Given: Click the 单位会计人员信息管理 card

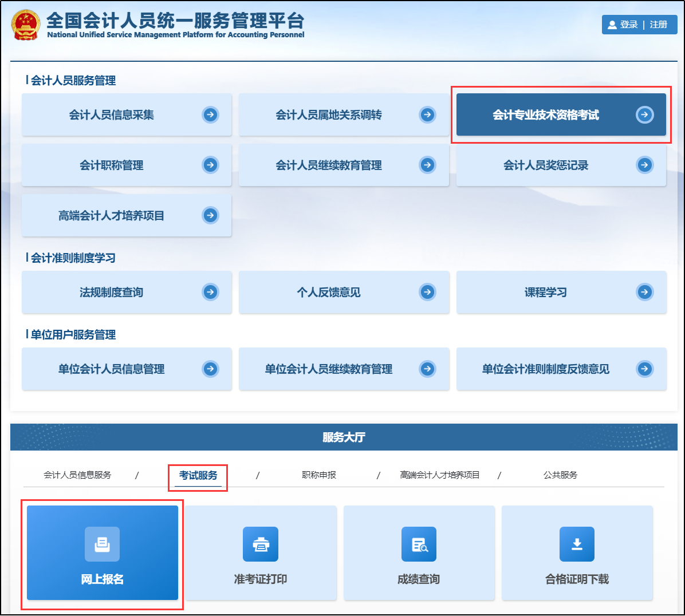Looking at the screenshot, I should tap(126, 369).
